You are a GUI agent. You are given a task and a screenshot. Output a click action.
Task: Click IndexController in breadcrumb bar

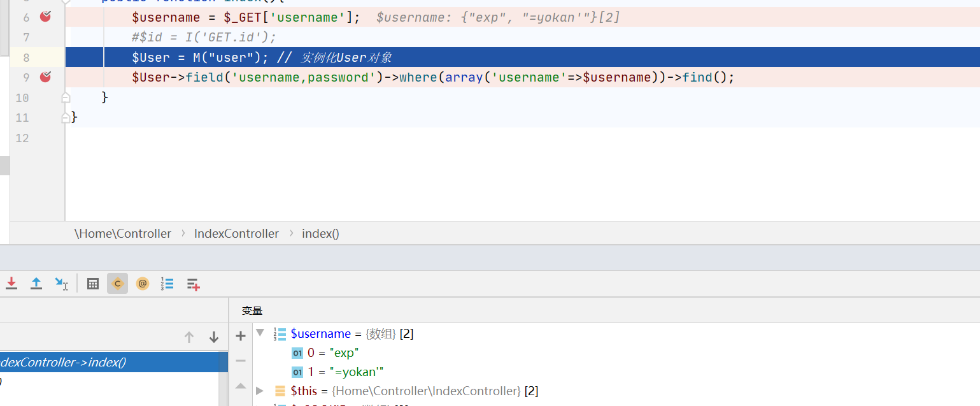[x=236, y=234]
